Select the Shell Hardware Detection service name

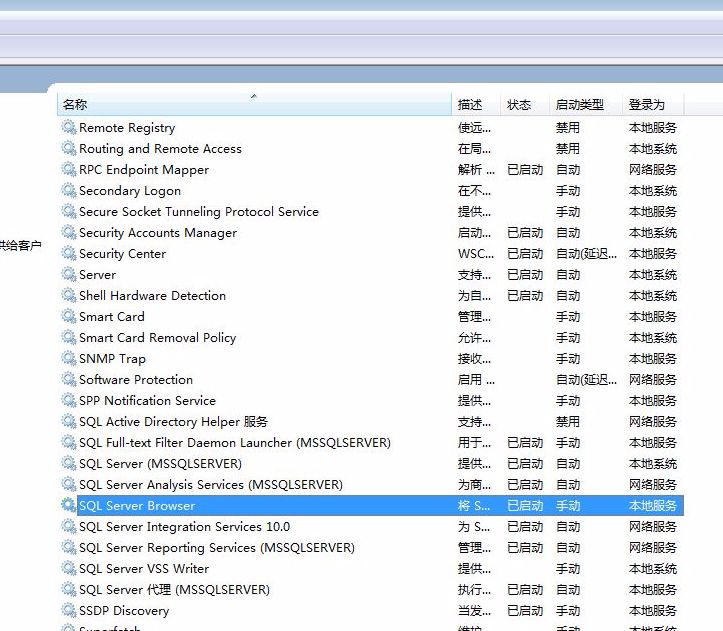152,296
